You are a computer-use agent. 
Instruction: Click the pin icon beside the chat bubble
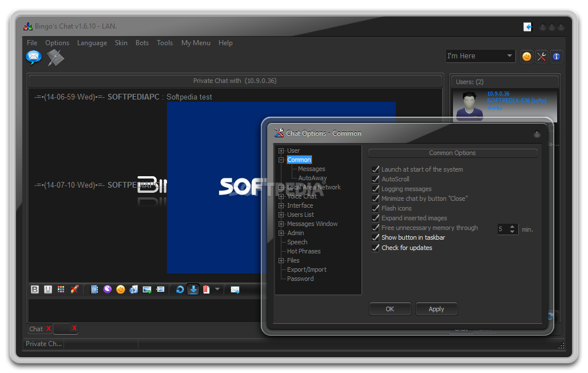point(55,58)
